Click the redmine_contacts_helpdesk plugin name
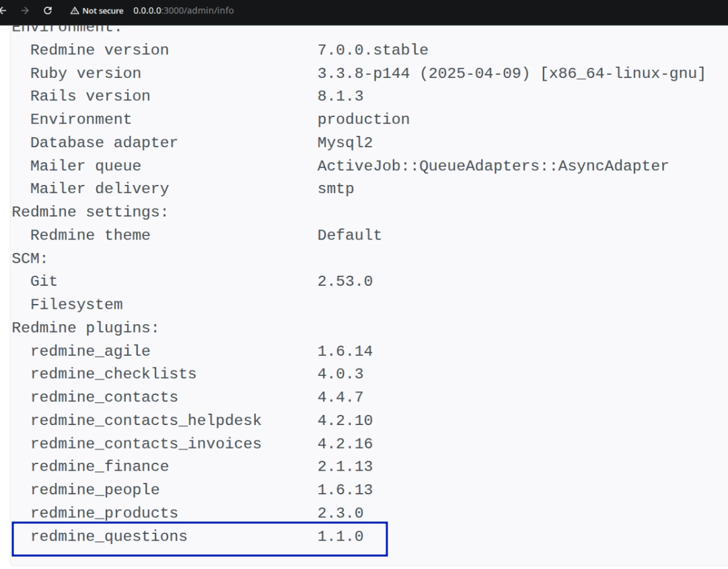 [x=146, y=420]
